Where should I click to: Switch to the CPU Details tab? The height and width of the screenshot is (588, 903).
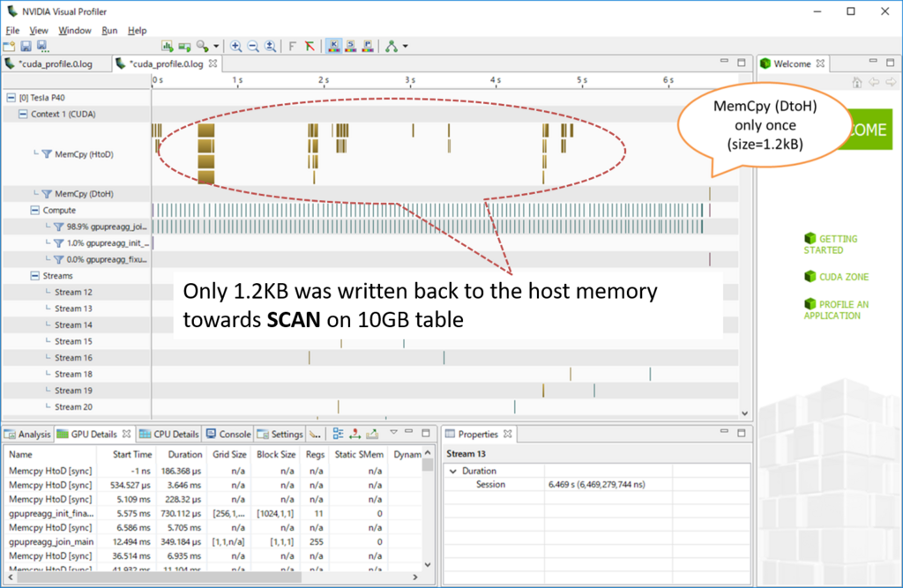tap(169, 435)
